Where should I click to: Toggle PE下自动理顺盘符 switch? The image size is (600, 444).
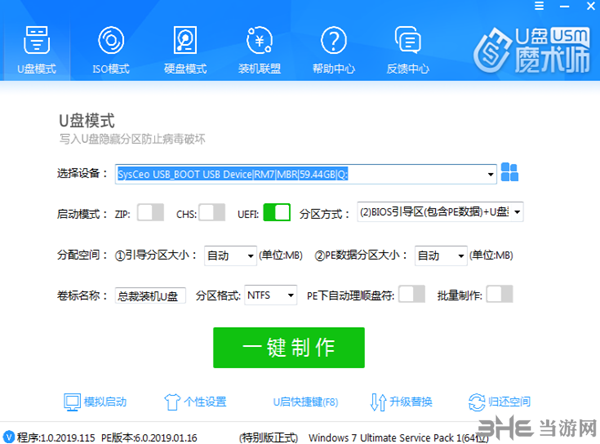[411, 294]
